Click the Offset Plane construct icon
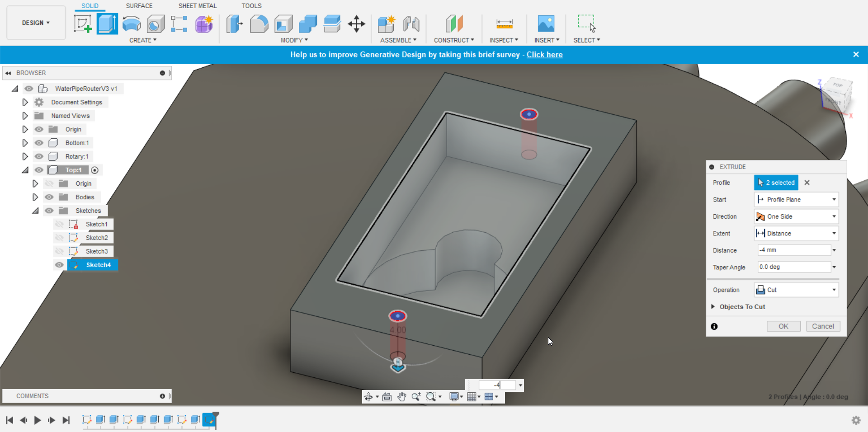This screenshot has height=432, width=868. [454, 23]
